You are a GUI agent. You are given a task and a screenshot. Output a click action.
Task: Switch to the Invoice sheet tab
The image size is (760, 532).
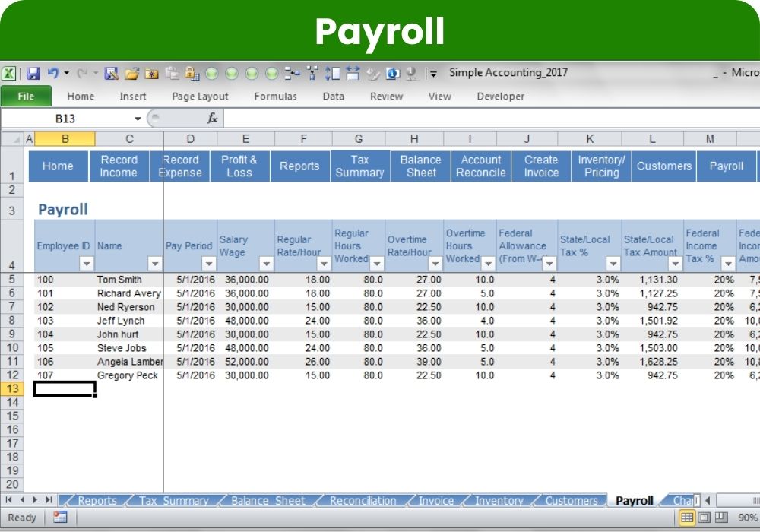pyautogui.click(x=436, y=501)
